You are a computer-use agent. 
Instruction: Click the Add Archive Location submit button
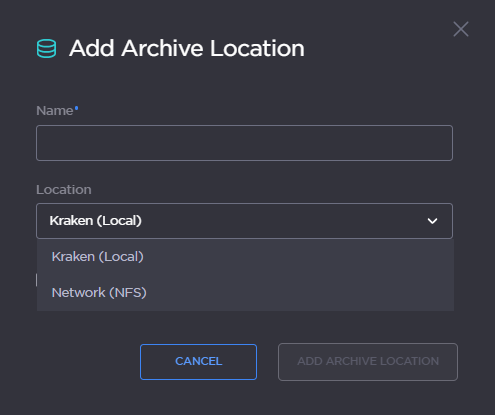pyautogui.click(x=368, y=362)
